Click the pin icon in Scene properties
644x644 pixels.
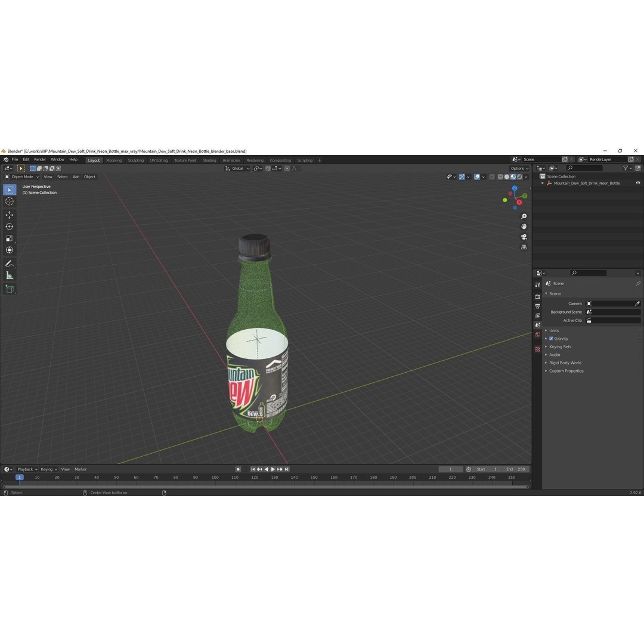point(638,283)
